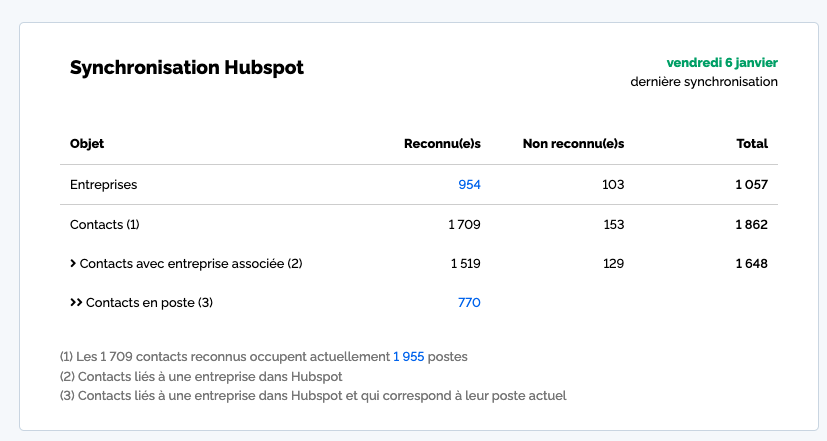Viewport: 827px width, 441px height.
Task: Click the 1 519 recognized associated contacts value
Action: [465, 264]
